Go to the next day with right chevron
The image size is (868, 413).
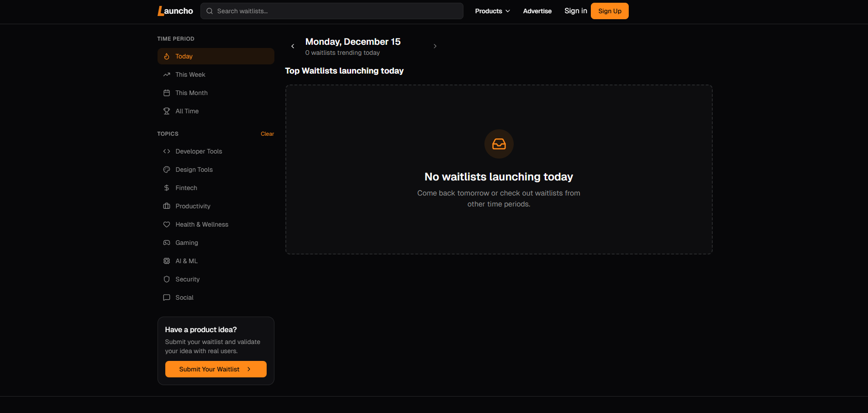point(435,46)
